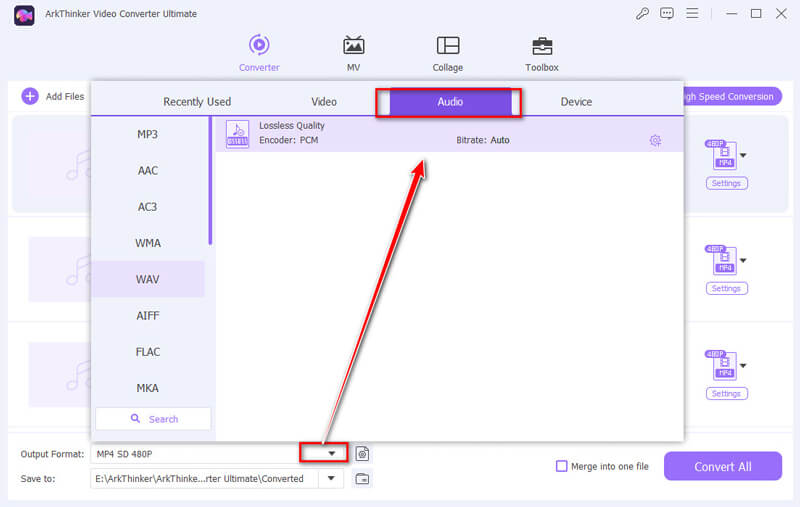Click the Lossless audio format icon
Screen dimensions: 800x507
(x=237, y=134)
